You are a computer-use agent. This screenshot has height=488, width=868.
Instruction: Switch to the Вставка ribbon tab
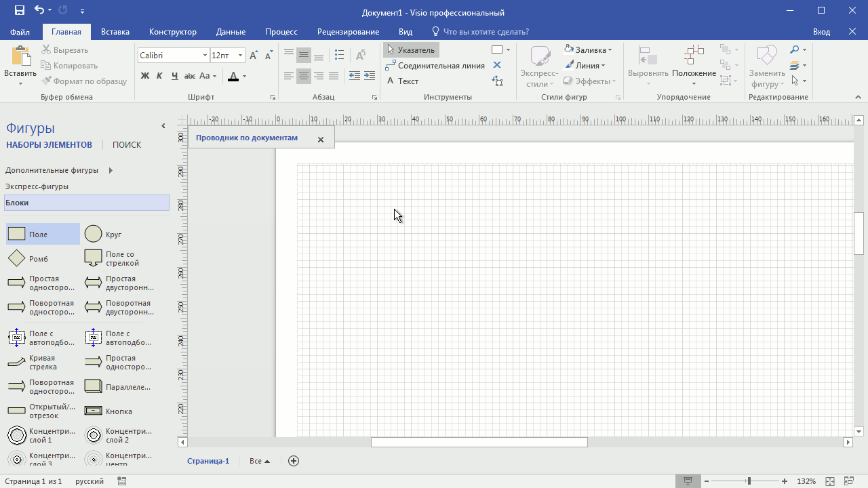[115, 32]
